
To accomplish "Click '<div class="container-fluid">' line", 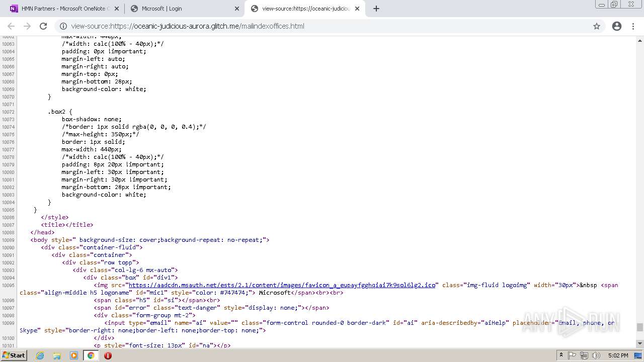I will click(x=92, y=247).
